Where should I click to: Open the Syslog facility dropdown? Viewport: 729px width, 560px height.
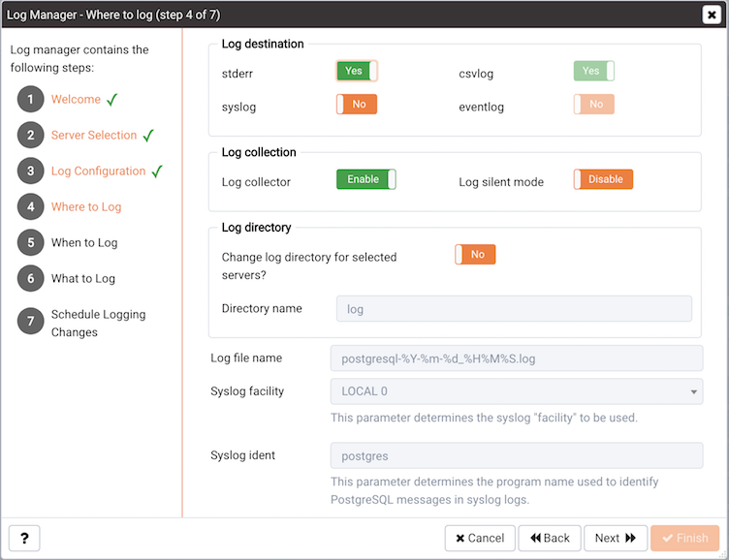[x=517, y=391]
